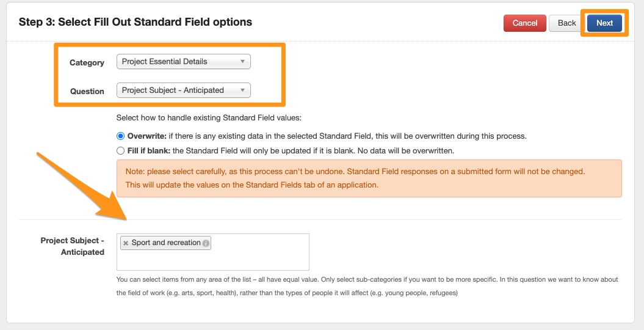Go Back to the previous step
Image resolution: width=644 pixels, height=330 pixels.
(x=566, y=23)
